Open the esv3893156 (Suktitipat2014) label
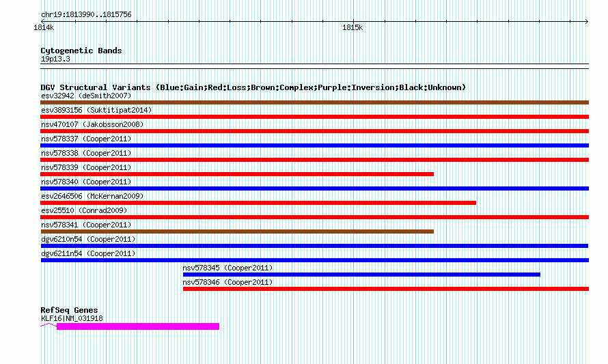The height and width of the screenshot is (364, 608). 96,110
